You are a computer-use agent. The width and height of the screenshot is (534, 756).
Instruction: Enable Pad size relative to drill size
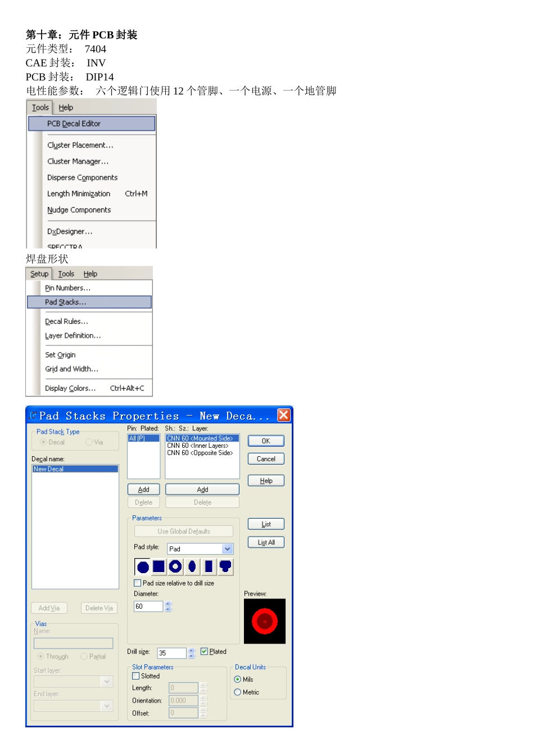click(137, 583)
